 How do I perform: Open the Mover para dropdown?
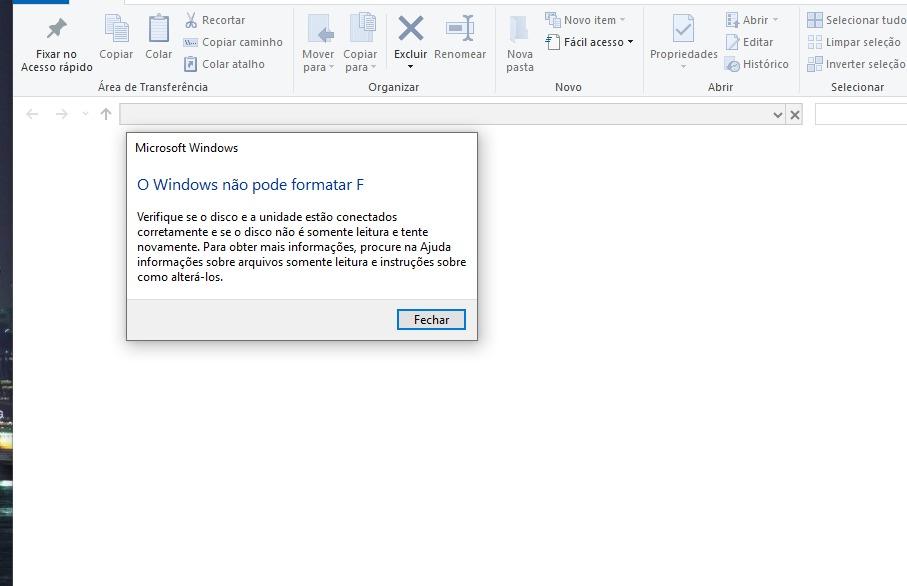(x=318, y=44)
